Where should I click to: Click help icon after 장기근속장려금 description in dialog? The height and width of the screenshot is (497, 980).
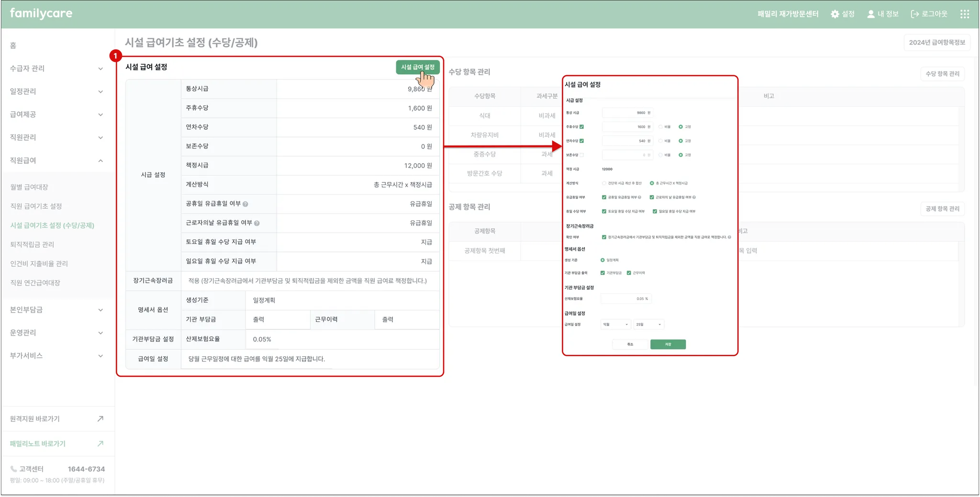pyautogui.click(x=730, y=237)
